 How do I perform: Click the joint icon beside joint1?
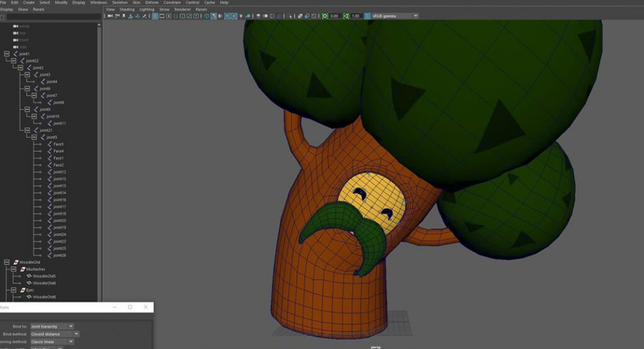[16, 54]
